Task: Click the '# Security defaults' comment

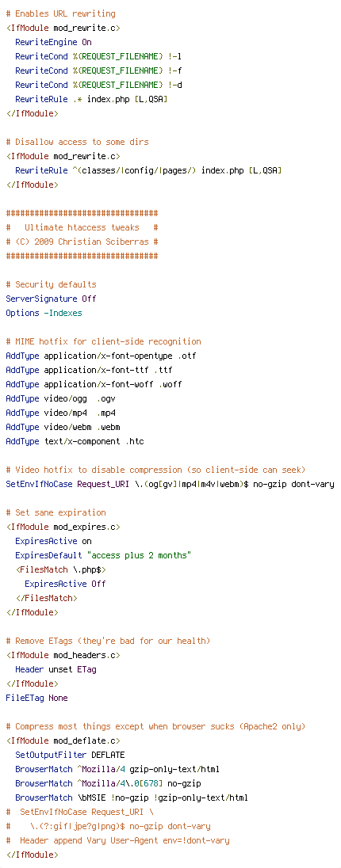Action: (x=51, y=284)
